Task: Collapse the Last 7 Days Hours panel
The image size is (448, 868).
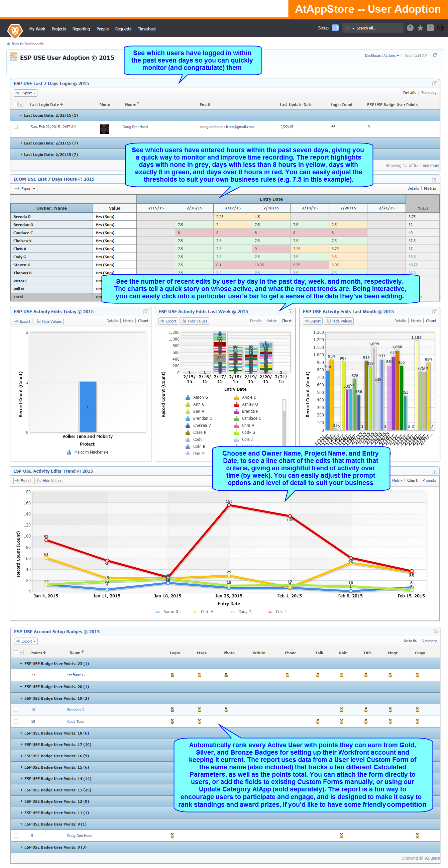Action: [434, 179]
